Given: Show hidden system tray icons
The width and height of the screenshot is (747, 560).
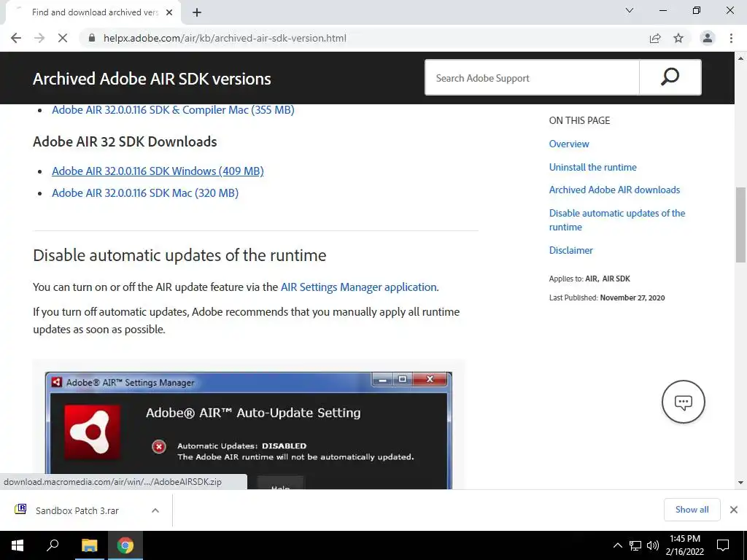Looking at the screenshot, I should [617, 545].
